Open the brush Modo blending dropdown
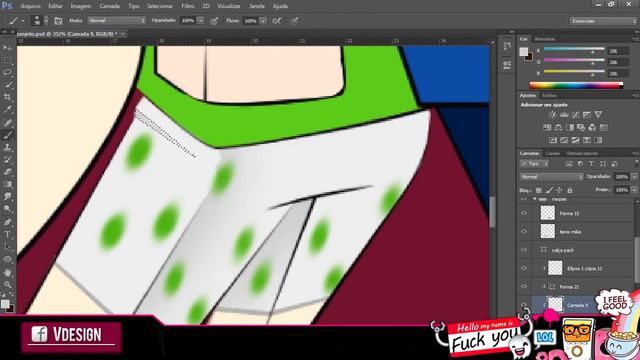Image resolution: width=640 pixels, height=360 pixels. 117,20
